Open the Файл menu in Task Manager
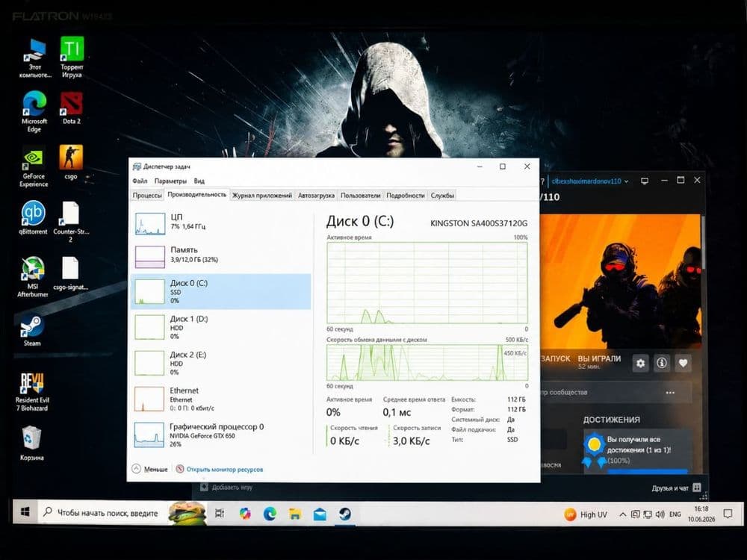This screenshot has width=747, height=560. [140, 181]
